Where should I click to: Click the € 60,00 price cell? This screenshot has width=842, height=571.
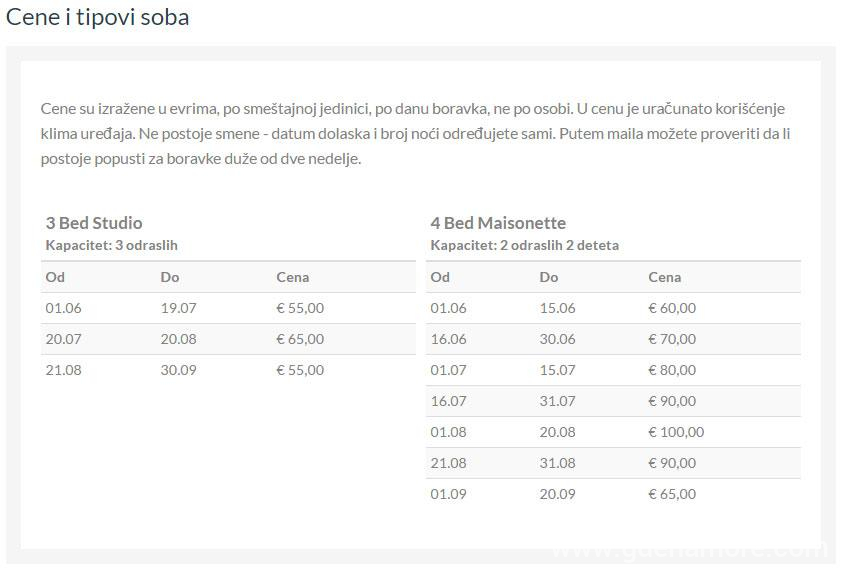click(x=672, y=308)
